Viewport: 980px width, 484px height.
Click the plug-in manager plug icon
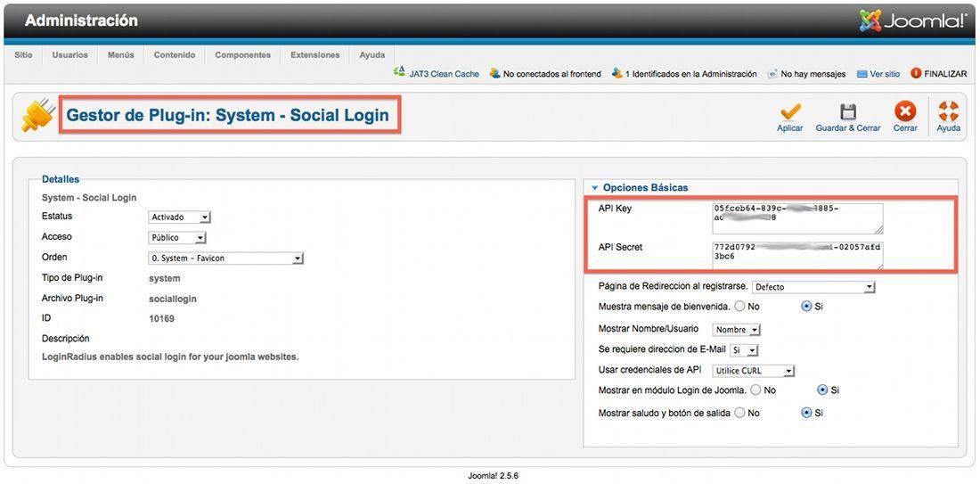(37, 116)
